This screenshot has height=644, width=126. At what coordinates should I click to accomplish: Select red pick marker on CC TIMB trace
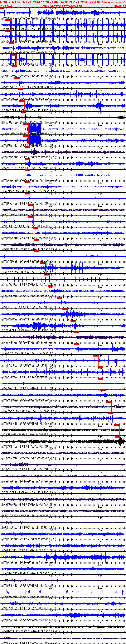click(22, 101)
